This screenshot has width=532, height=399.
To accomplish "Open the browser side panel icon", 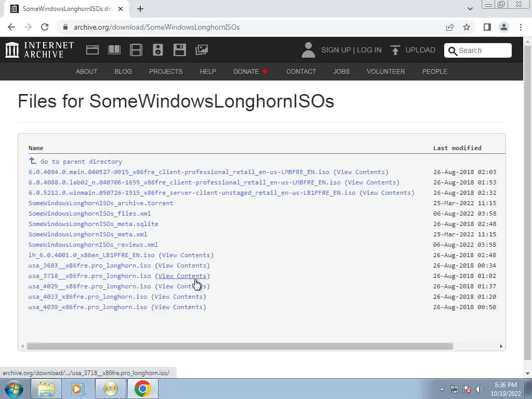I will [487, 27].
